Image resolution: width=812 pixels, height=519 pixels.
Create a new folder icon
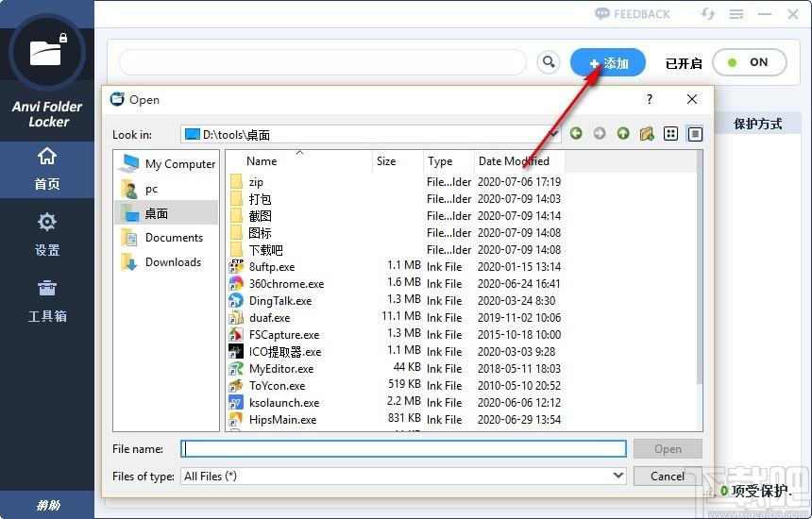(647, 133)
